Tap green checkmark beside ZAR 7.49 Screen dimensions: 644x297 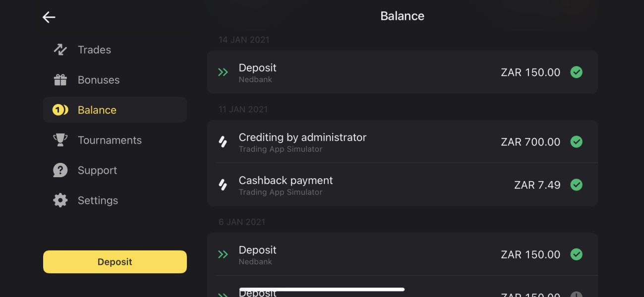[576, 185]
